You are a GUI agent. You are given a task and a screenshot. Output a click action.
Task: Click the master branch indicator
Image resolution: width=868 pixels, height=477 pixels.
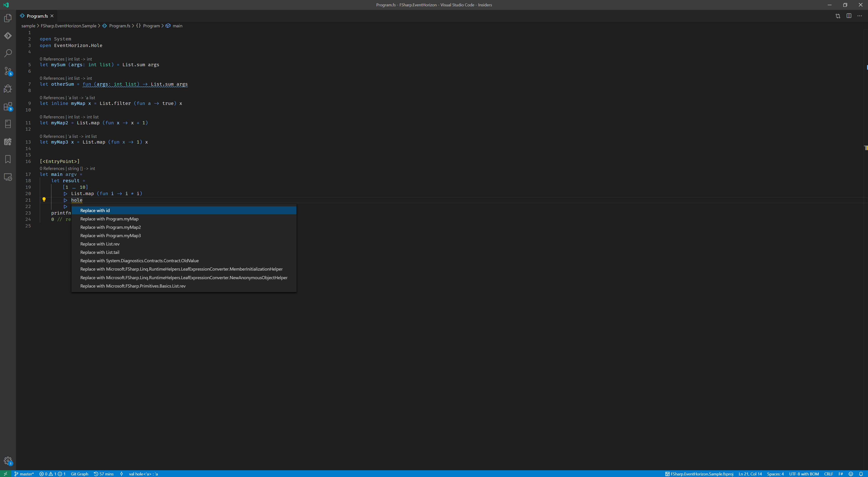(x=24, y=474)
